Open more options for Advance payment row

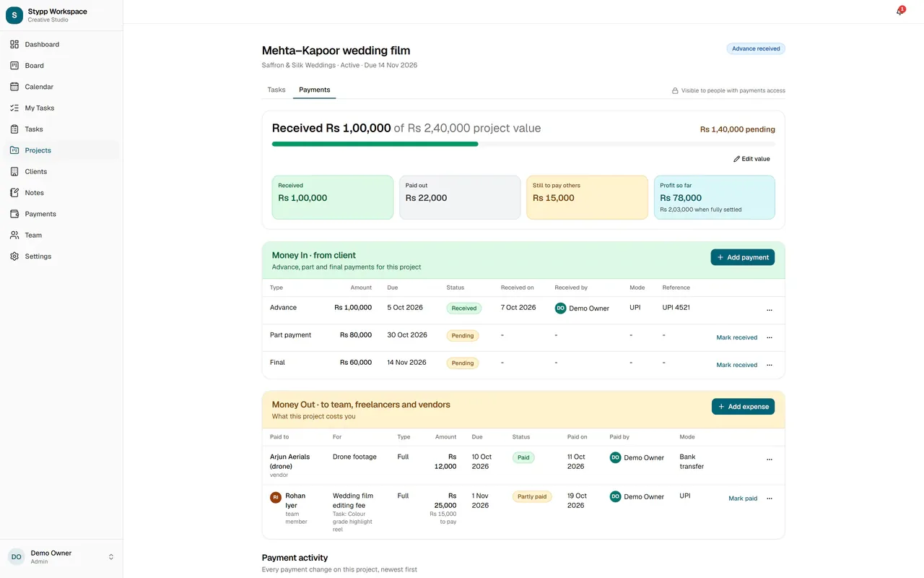click(770, 310)
